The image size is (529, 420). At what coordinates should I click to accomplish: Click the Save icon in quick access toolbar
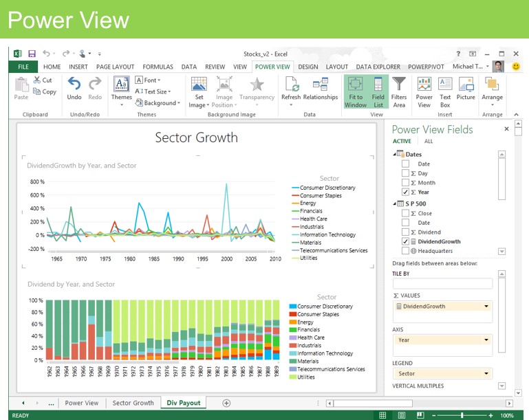[x=32, y=54]
